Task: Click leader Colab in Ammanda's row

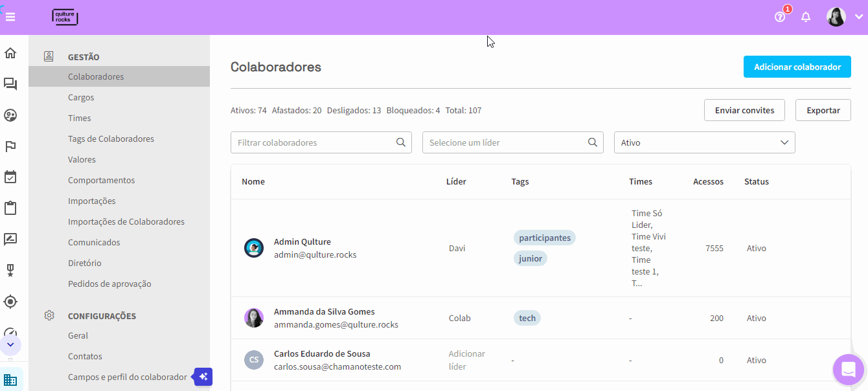Action: point(460,318)
